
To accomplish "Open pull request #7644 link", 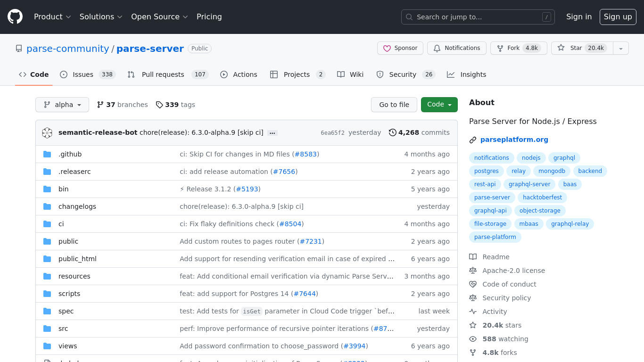I will pos(305,294).
